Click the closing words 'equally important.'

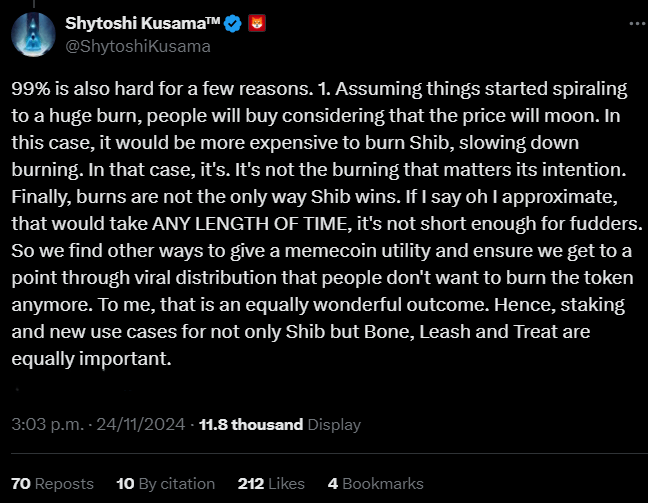pos(91,359)
